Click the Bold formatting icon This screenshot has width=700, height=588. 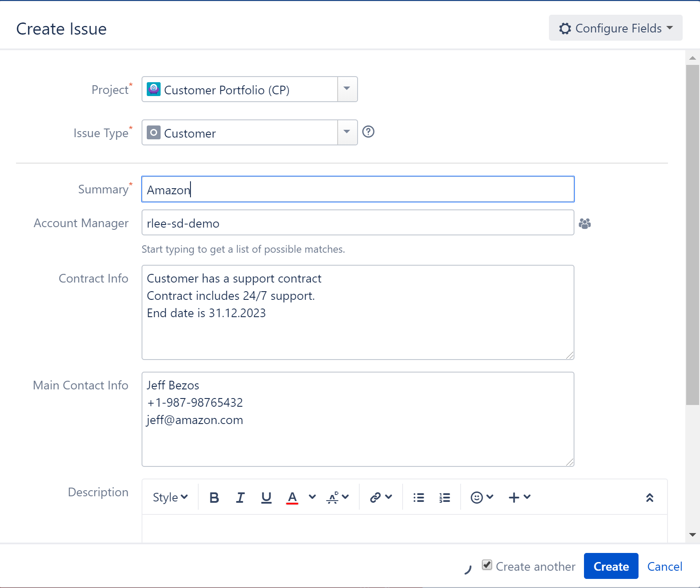point(214,498)
